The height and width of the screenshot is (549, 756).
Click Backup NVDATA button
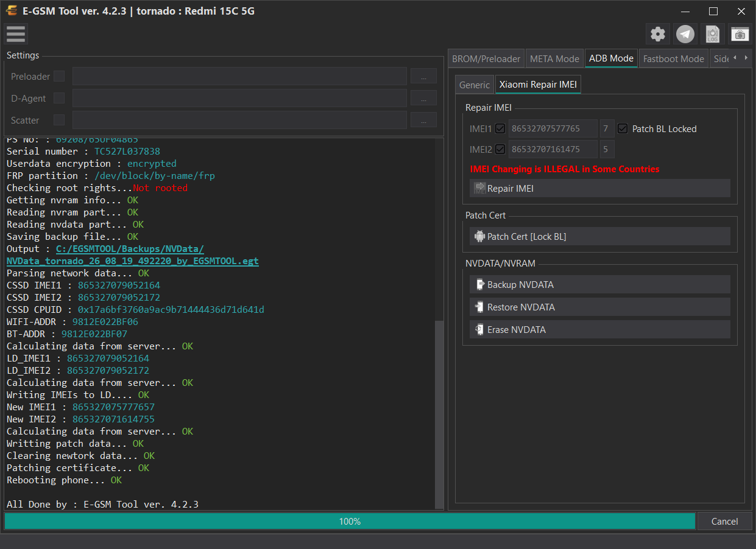(x=599, y=284)
